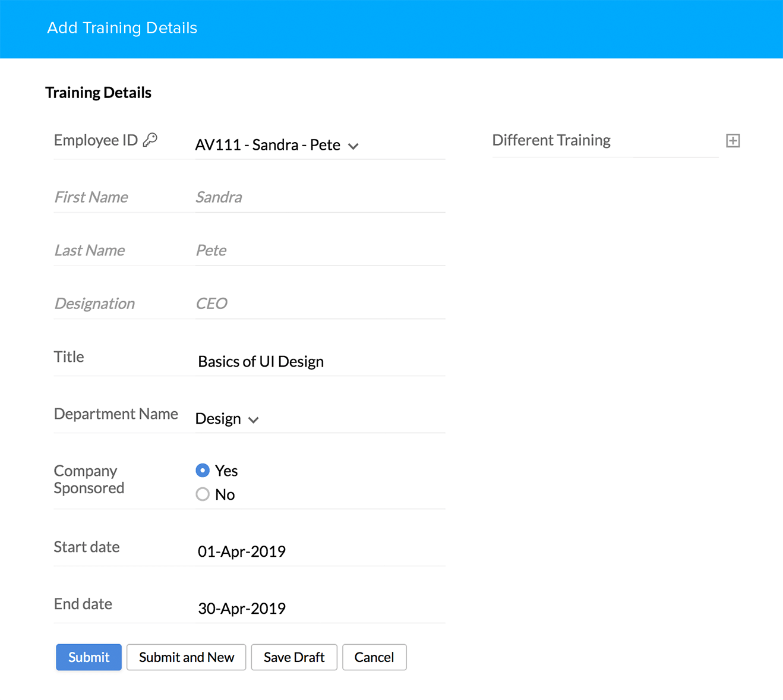Focus the Title field with Basics of UI Design
783x700 pixels.
319,361
